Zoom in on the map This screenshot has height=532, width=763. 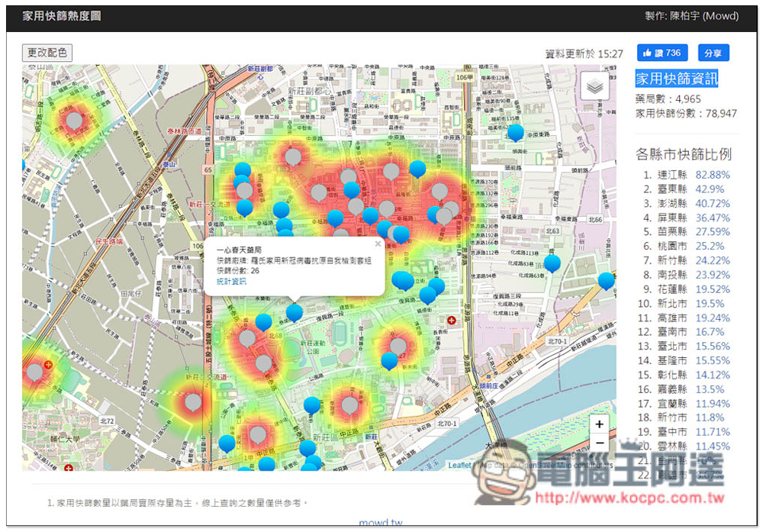click(600, 424)
